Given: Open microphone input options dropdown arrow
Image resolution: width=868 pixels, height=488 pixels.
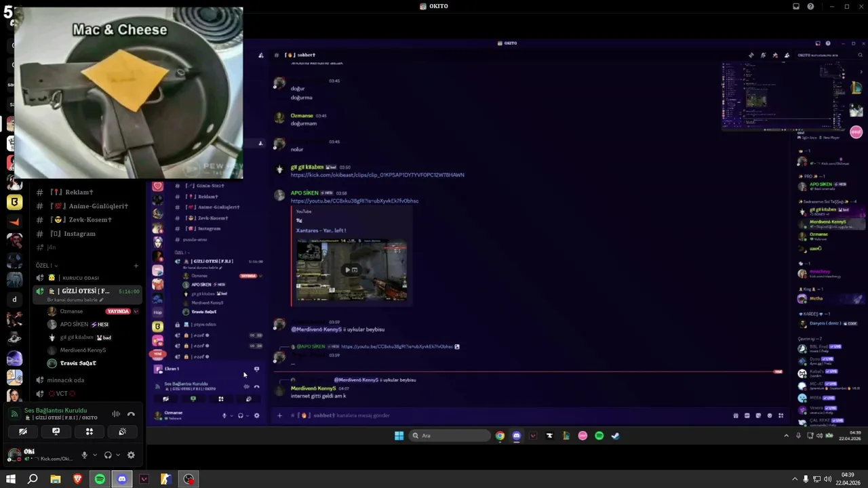Looking at the screenshot, I should (94, 455).
